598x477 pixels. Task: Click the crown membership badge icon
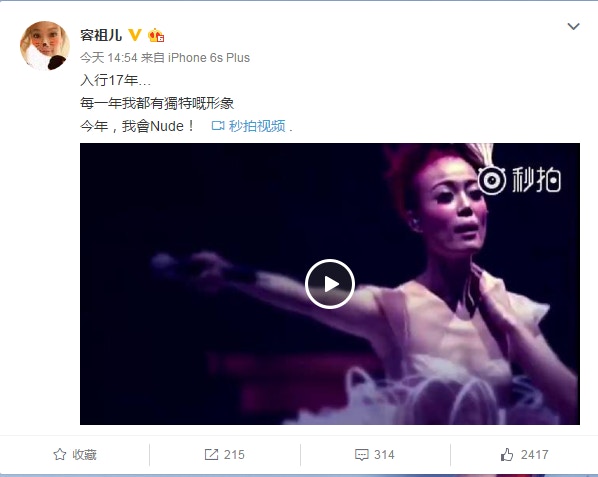coord(156,35)
